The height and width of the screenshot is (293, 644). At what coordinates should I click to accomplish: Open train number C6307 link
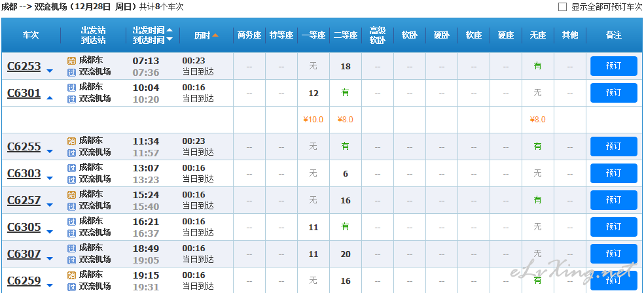tap(24, 254)
